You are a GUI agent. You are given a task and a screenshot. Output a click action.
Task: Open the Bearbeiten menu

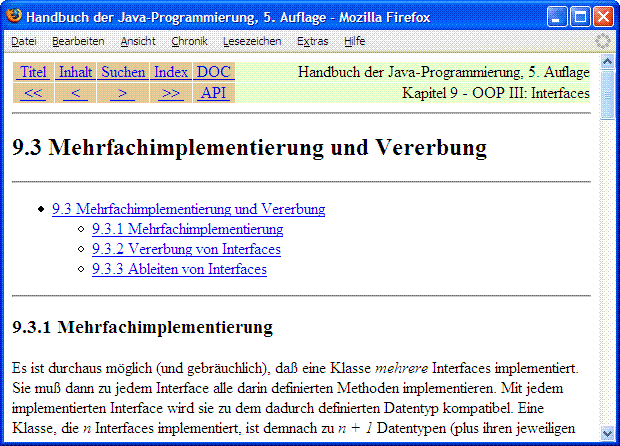tap(78, 41)
